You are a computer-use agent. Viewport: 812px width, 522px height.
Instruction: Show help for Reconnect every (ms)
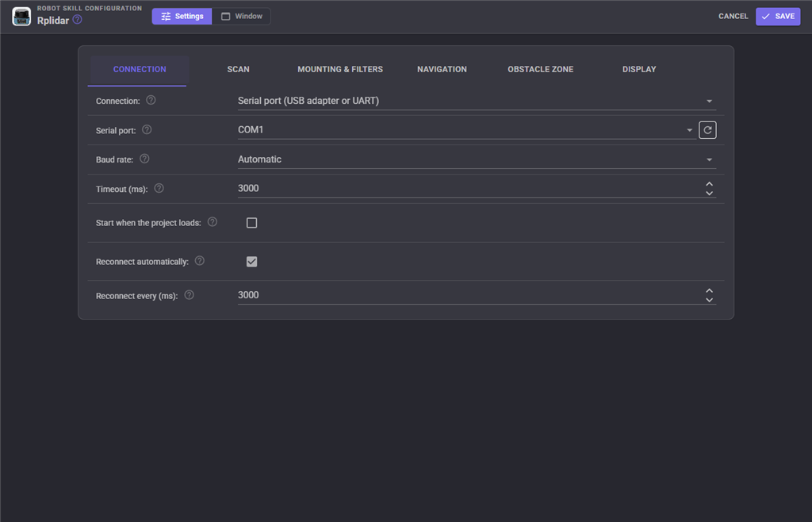coord(189,294)
